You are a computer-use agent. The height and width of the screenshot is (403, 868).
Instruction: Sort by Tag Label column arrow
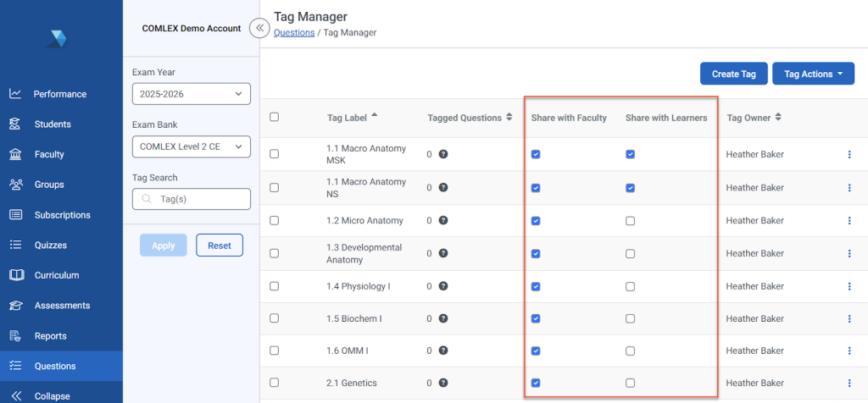click(x=375, y=117)
